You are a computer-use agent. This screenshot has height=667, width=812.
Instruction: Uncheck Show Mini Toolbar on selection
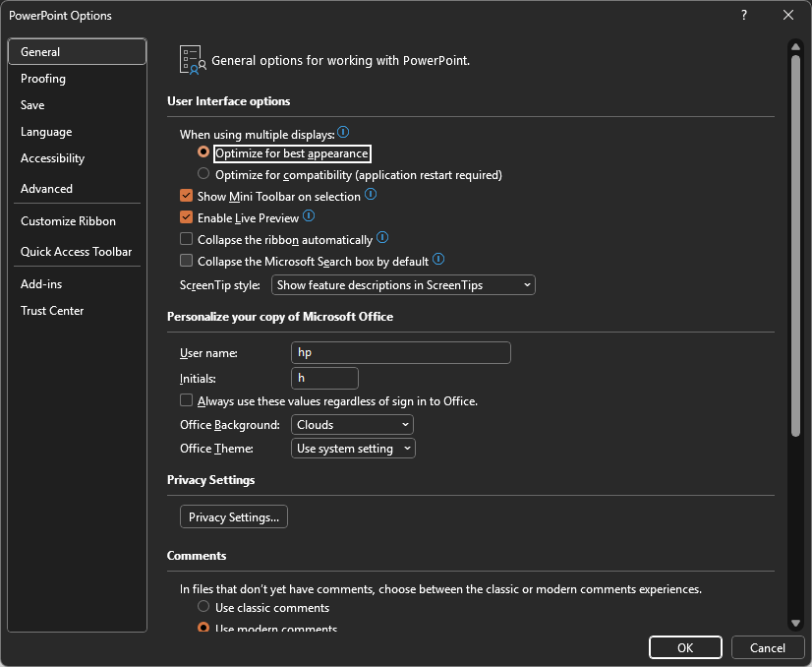tap(186, 196)
